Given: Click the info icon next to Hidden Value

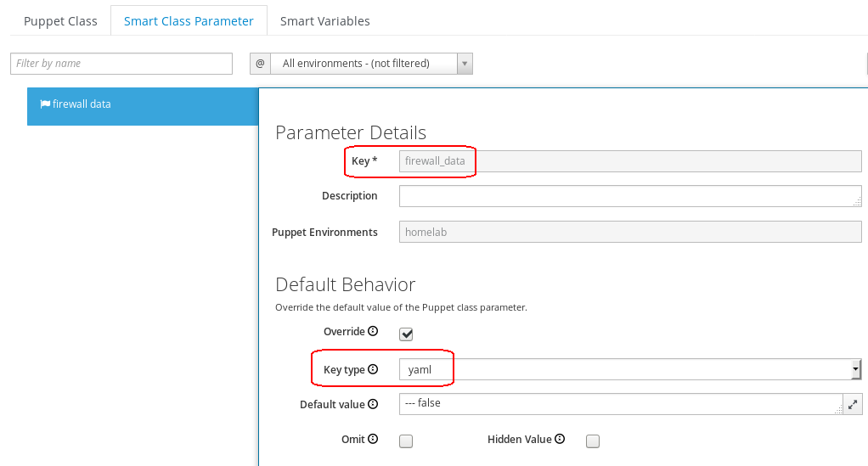Looking at the screenshot, I should [560, 439].
